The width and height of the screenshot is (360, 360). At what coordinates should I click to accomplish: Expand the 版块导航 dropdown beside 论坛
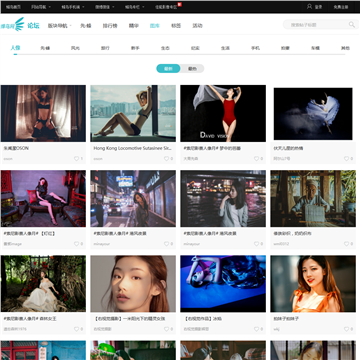[60, 26]
